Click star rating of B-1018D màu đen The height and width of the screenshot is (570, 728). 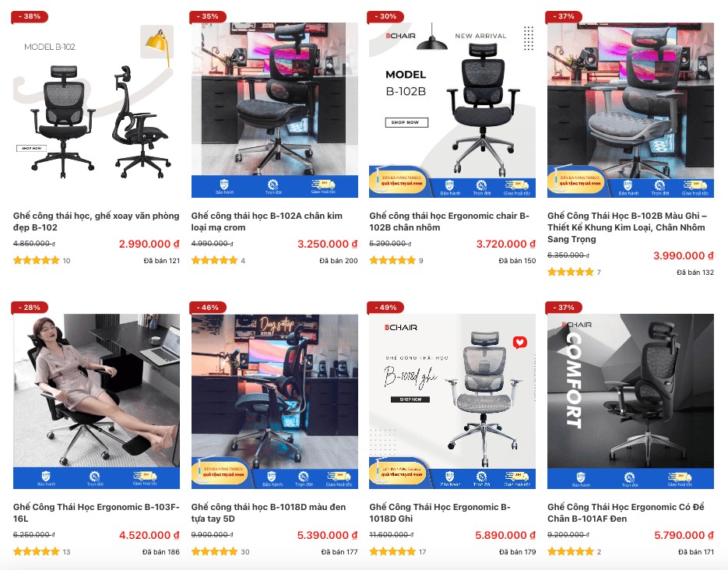click(214, 551)
